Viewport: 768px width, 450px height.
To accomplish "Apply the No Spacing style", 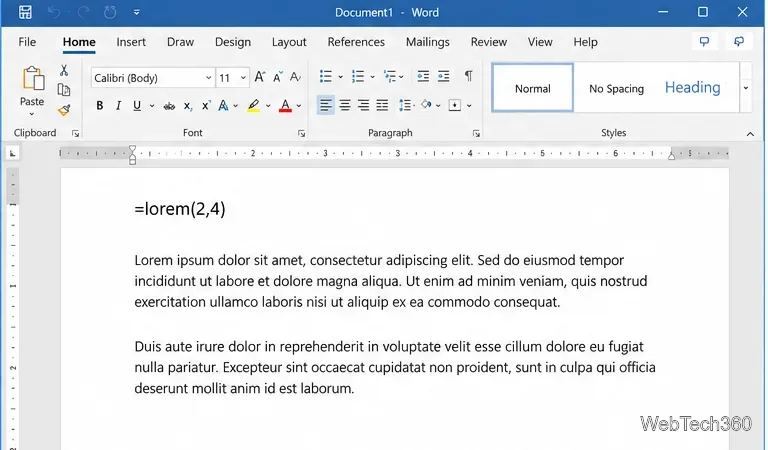I will click(616, 89).
